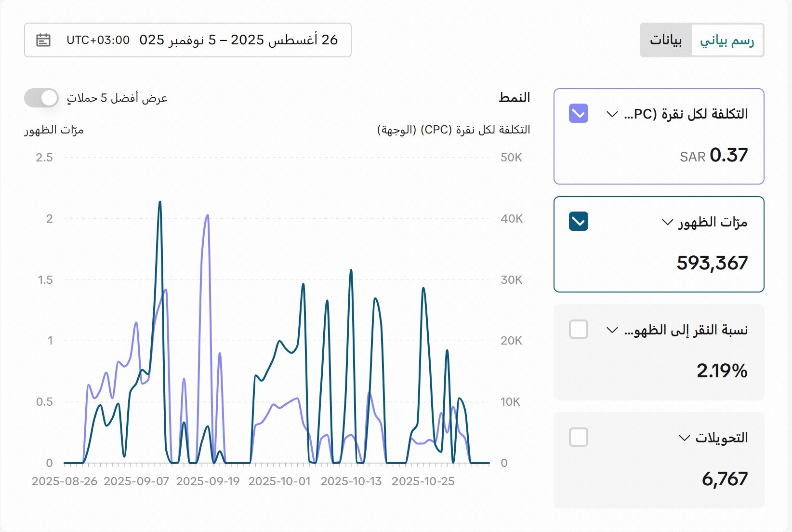Switch to the بيانات tab

click(666, 40)
